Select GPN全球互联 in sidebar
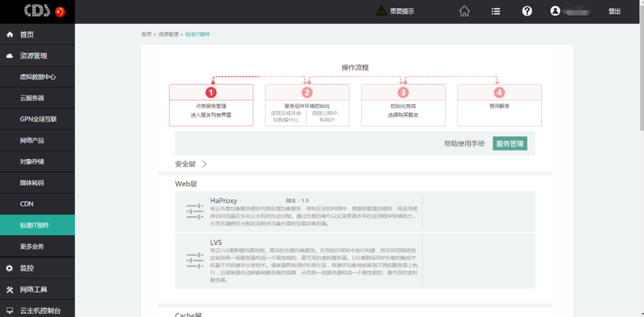Screen dimensions: 644x317 37,119
